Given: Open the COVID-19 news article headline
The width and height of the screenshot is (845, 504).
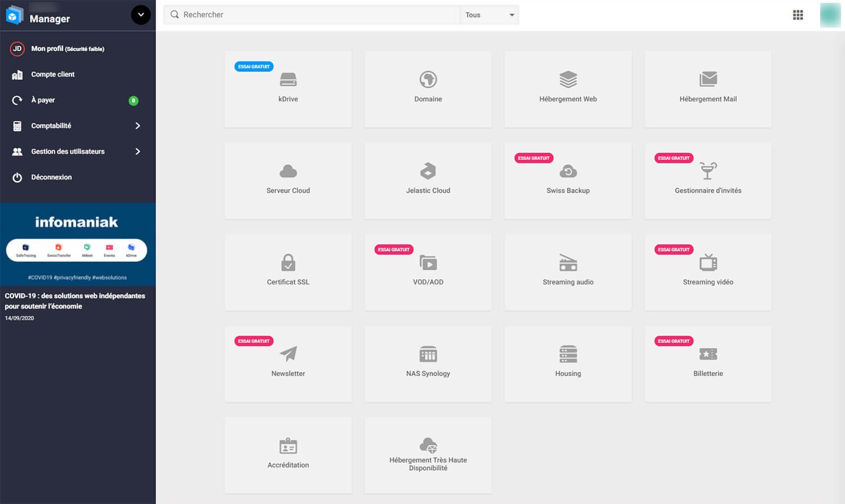Looking at the screenshot, I should (75, 301).
